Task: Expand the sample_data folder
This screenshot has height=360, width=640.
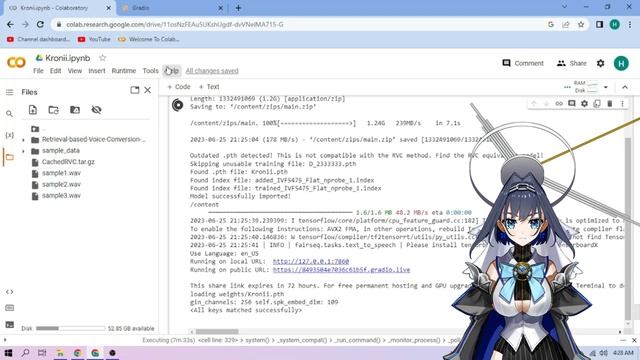Action: tap(23, 151)
